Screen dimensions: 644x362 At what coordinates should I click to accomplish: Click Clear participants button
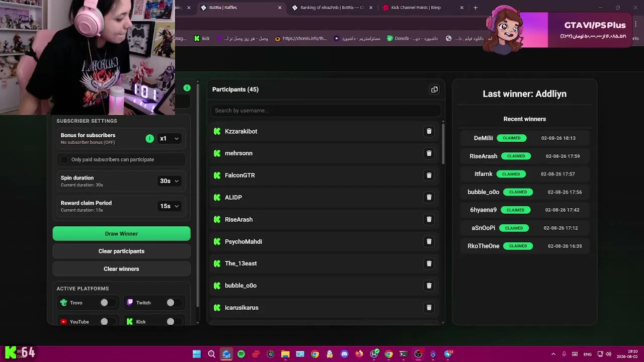click(121, 251)
